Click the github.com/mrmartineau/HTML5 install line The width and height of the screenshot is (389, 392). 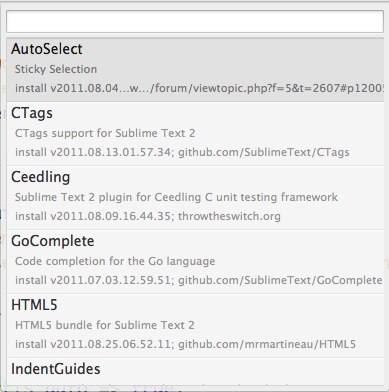(x=185, y=345)
